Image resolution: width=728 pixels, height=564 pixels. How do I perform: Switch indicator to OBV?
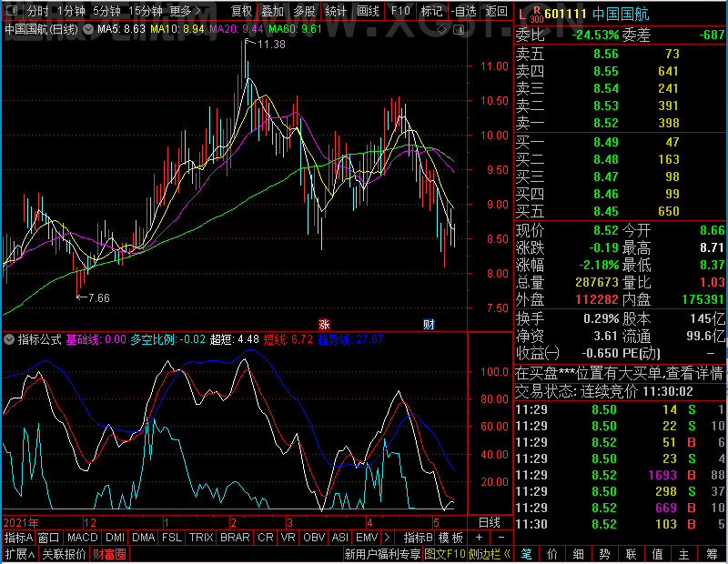(x=314, y=538)
